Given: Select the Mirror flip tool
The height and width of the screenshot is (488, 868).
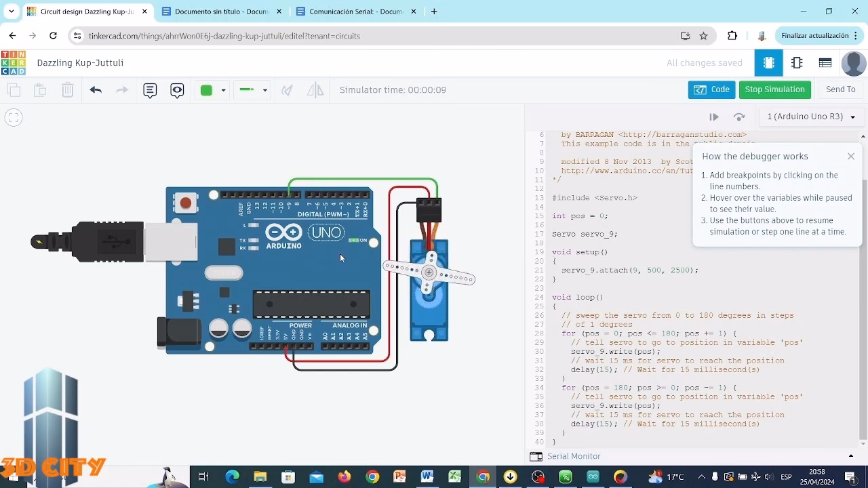Looking at the screenshot, I should coord(315,89).
